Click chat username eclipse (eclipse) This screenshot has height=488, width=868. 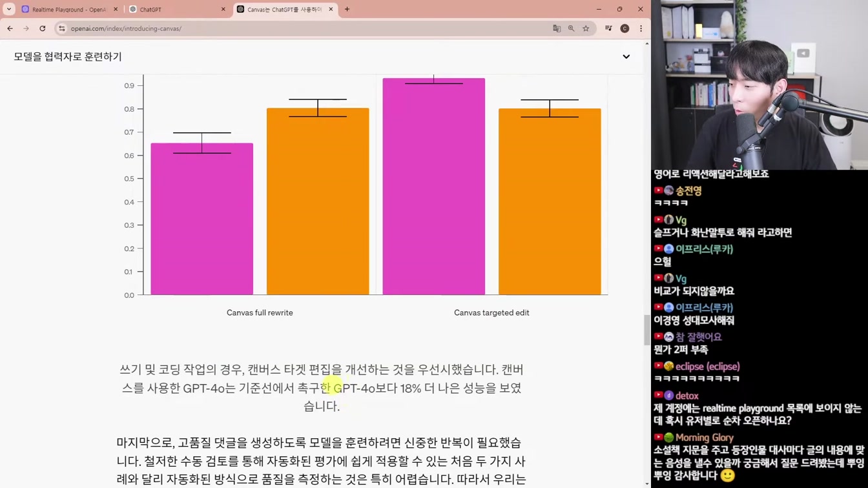[708, 366]
